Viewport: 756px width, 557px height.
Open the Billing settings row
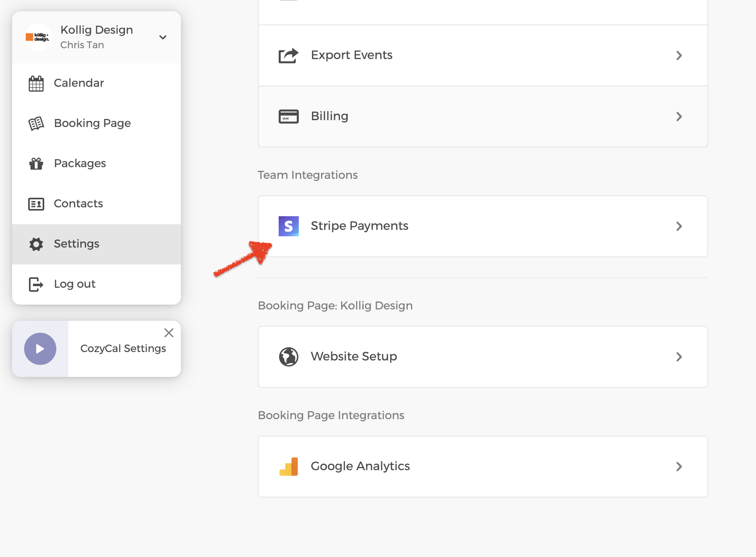[483, 117]
